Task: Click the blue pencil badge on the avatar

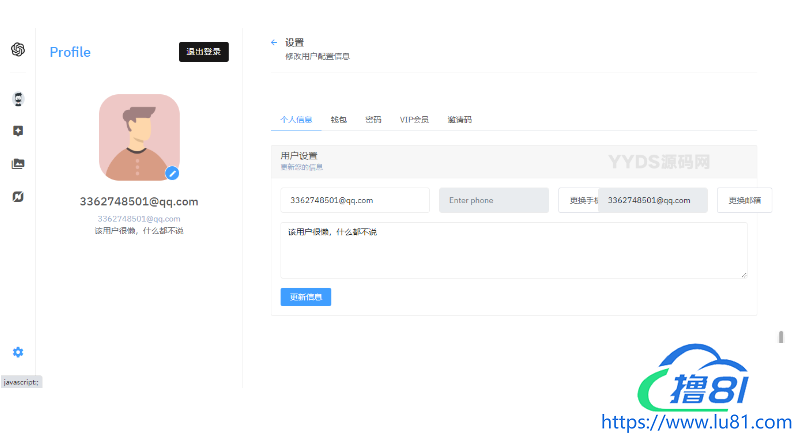Action: tap(172, 173)
